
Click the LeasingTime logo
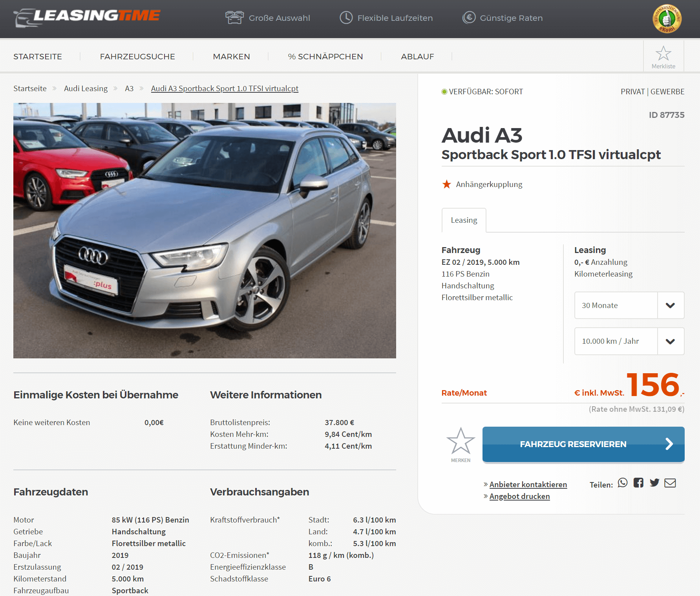(87, 17)
